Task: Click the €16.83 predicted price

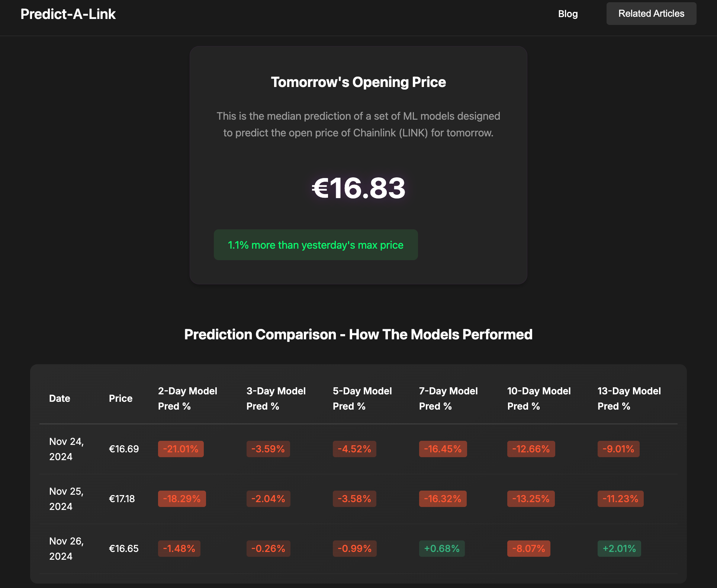Action: tap(358, 188)
